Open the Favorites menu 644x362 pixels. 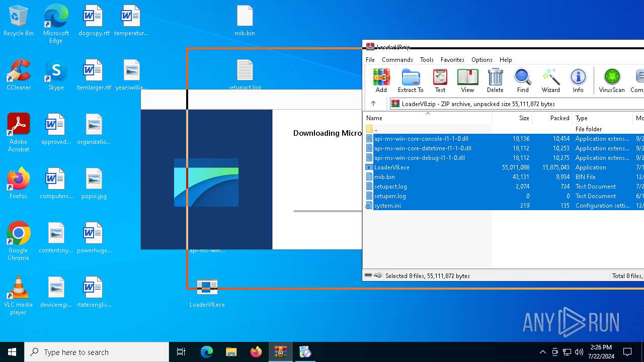452,59
